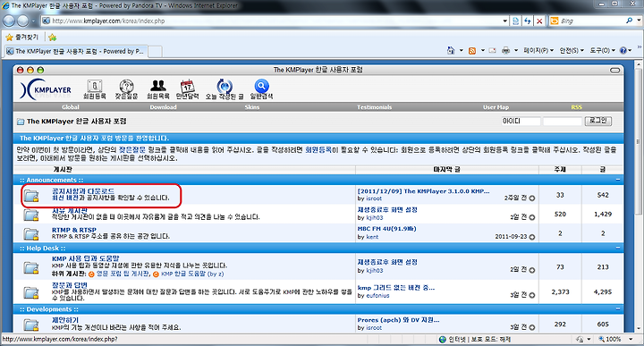Open MBC FM 4U(91.9㎒) post link

click(387, 229)
